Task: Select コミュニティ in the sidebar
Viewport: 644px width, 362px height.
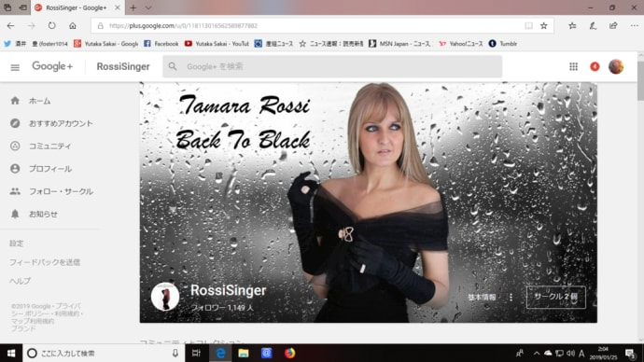Action: coord(49,146)
